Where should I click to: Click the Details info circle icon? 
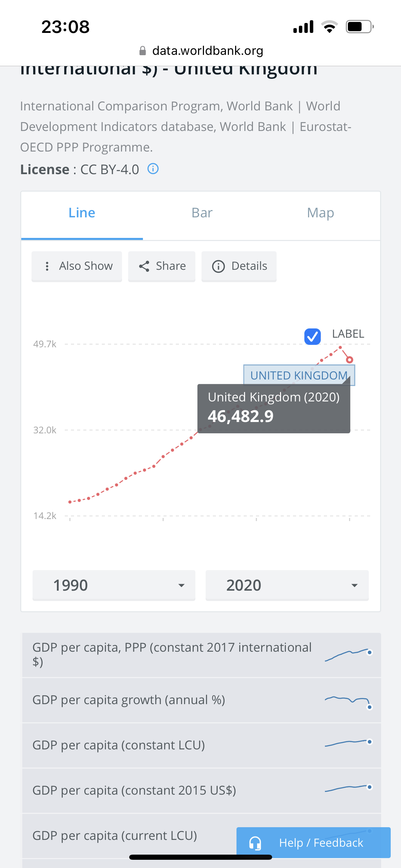click(218, 266)
